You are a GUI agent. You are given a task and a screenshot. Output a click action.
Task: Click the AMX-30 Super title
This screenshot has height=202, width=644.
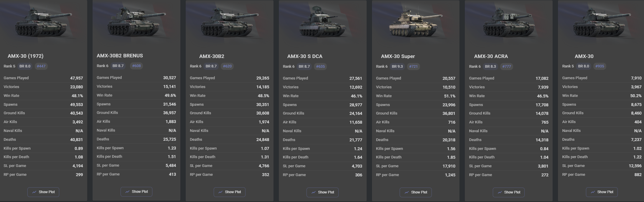pos(398,56)
